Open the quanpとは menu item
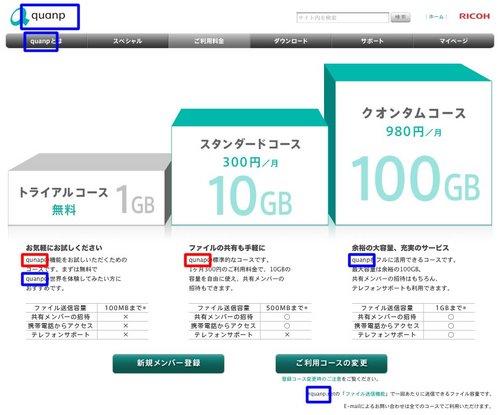This screenshot has width=500, height=415. (x=46, y=41)
